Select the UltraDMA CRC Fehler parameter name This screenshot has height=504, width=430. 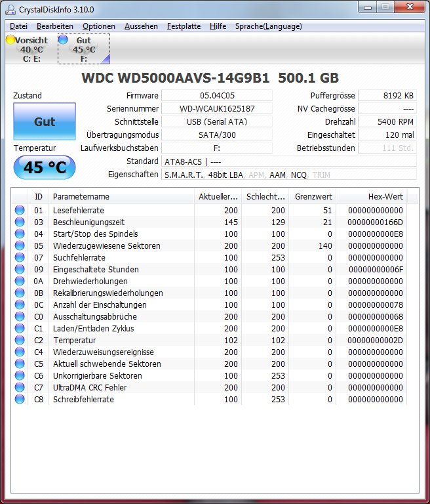point(90,388)
